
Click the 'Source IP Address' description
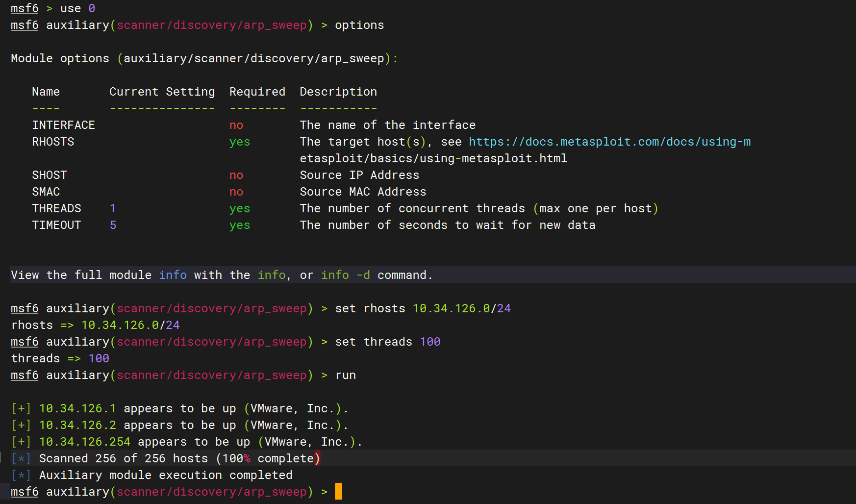[x=359, y=175]
